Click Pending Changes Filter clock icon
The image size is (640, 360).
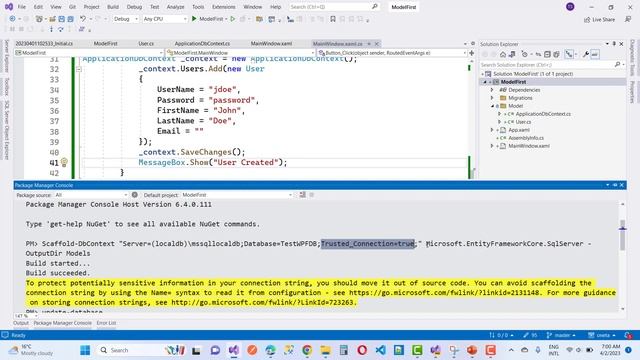pyautogui.click(x=524, y=54)
